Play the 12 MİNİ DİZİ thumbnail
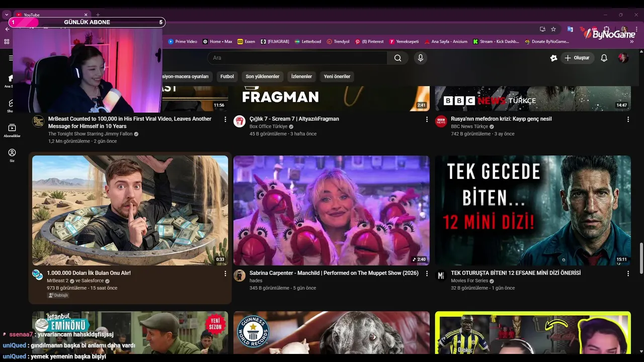The width and height of the screenshot is (644, 362). (533, 210)
